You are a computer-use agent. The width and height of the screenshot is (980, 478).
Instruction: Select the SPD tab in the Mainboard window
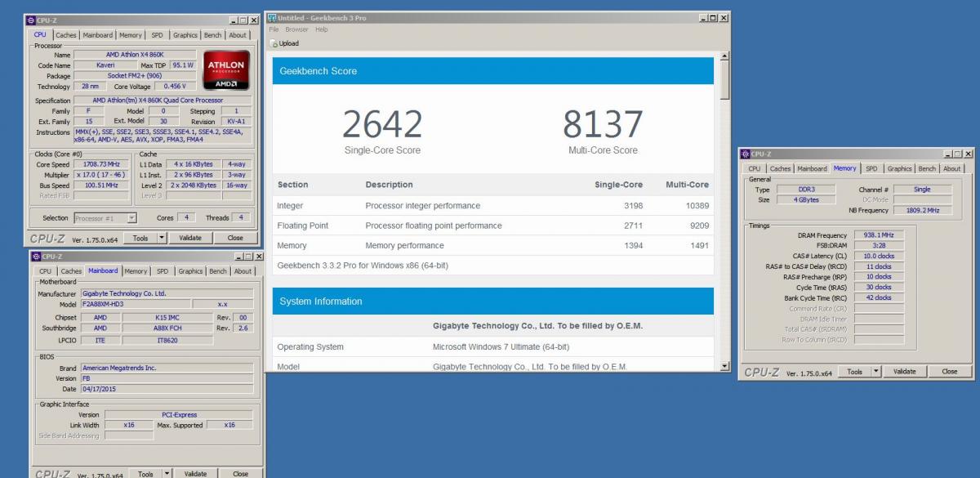163,271
